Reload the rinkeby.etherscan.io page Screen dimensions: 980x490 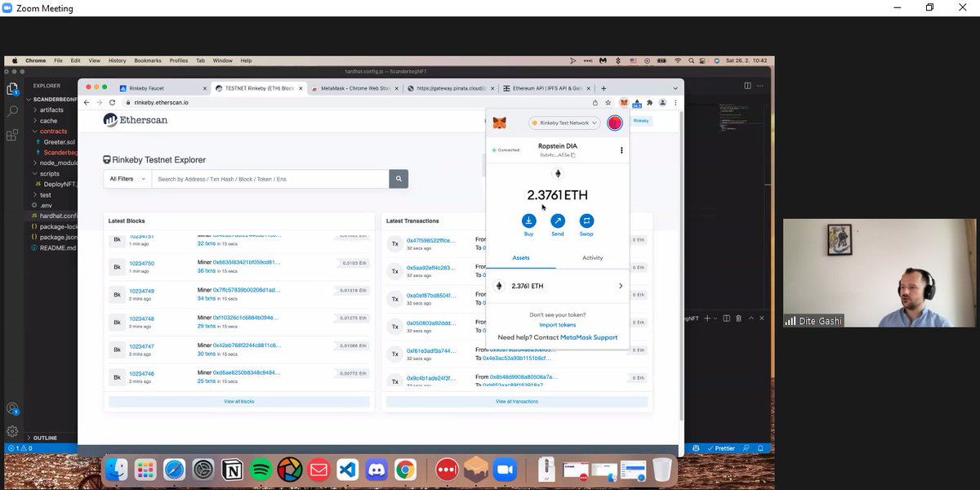pyautogui.click(x=112, y=103)
